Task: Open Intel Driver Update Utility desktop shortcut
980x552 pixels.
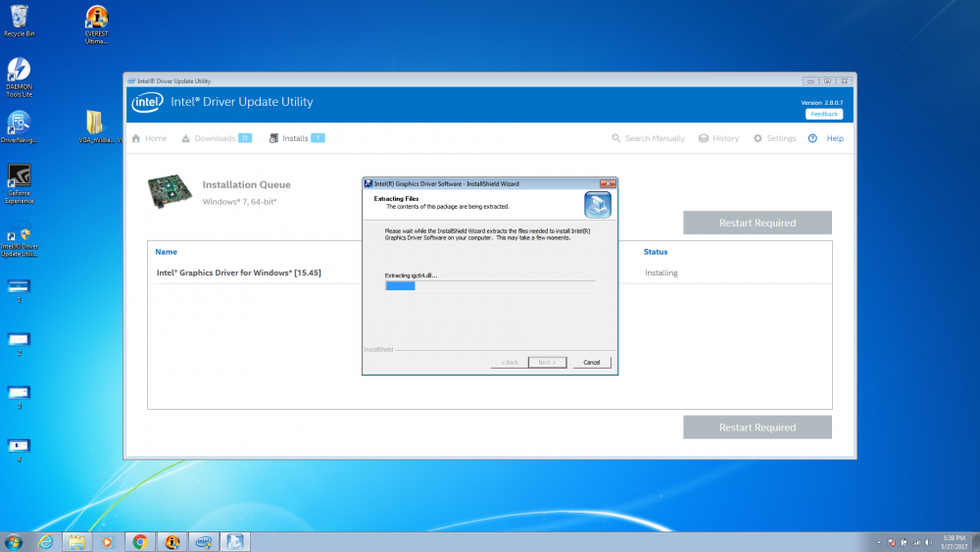Action: tap(19, 239)
